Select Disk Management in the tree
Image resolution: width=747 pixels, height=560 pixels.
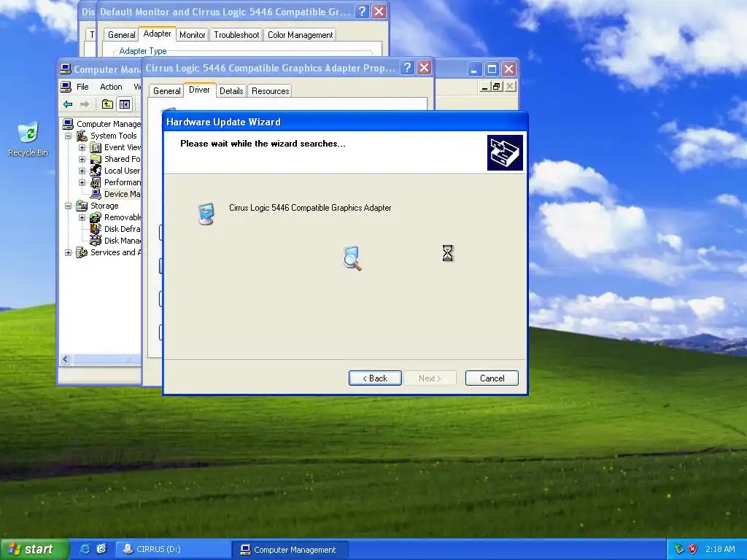[122, 241]
